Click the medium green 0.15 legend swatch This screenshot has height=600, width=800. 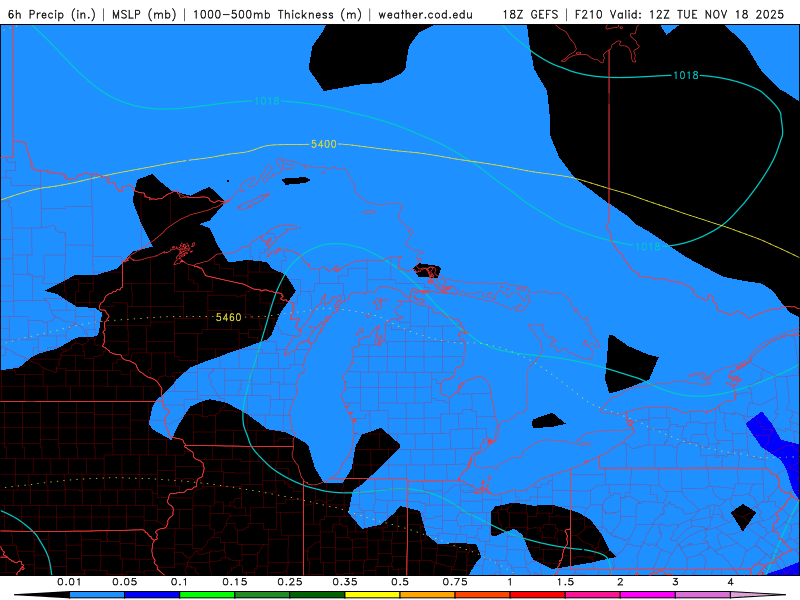click(x=262, y=595)
